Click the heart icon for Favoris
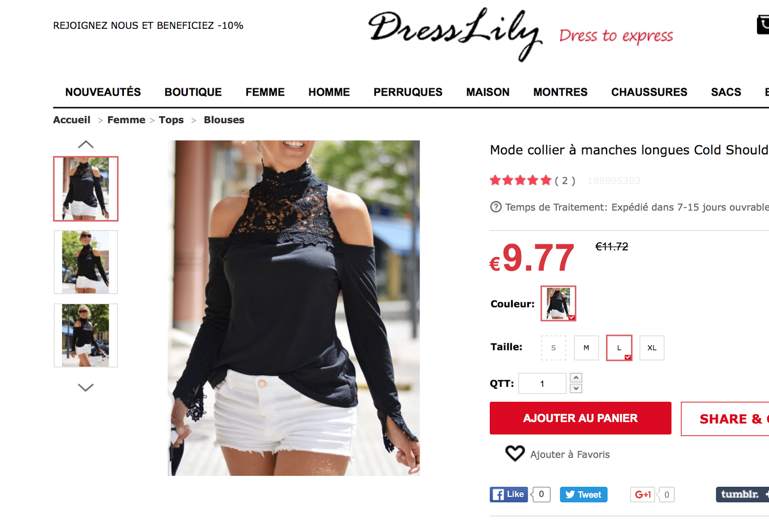Image resolution: width=769 pixels, height=532 pixels. [515, 453]
